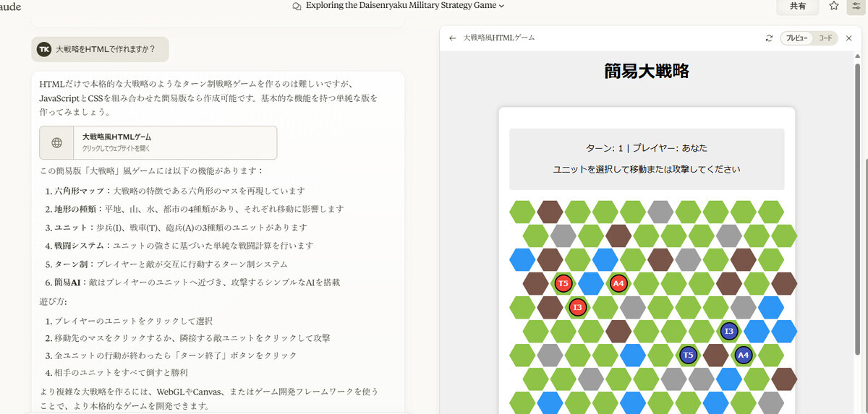Screen dimensions: 868x414
Task: Click the 簡易AI feature list item
Action: click(197, 282)
